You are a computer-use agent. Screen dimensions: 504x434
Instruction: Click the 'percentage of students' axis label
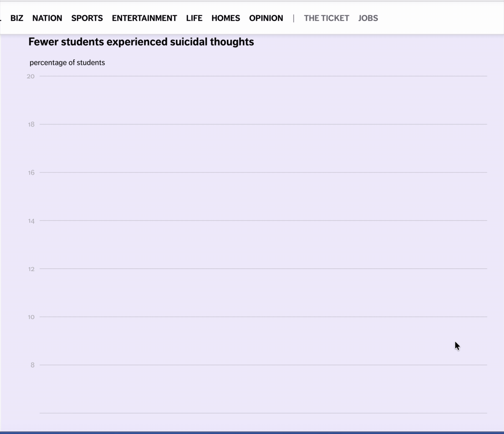[67, 63]
